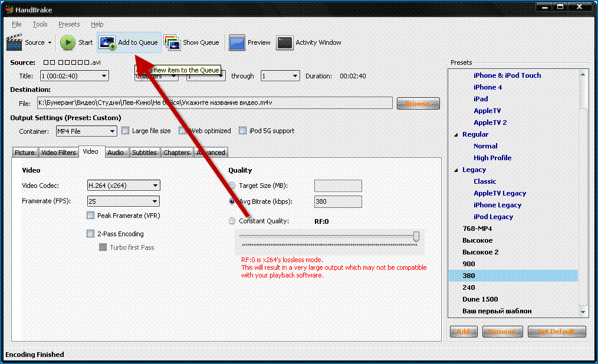Image resolution: width=598 pixels, height=364 pixels.
Task: Select the 768-MP4 preset
Action: (x=477, y=229)
